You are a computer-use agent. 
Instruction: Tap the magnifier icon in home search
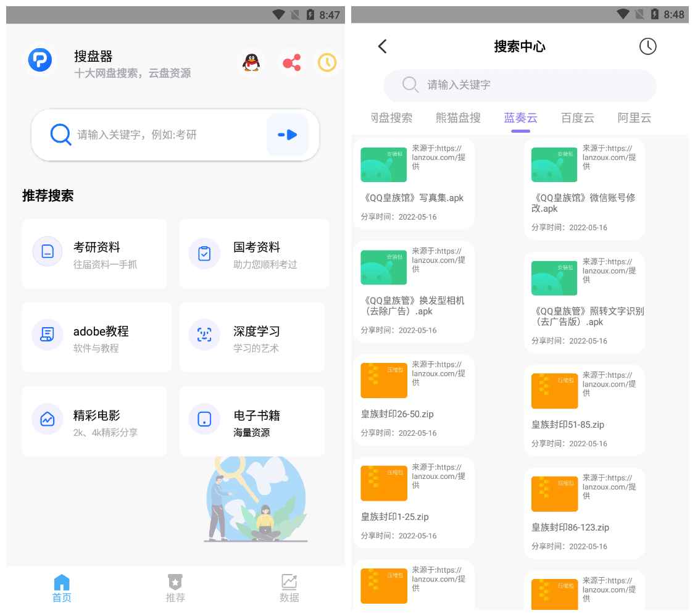[60, 135]
